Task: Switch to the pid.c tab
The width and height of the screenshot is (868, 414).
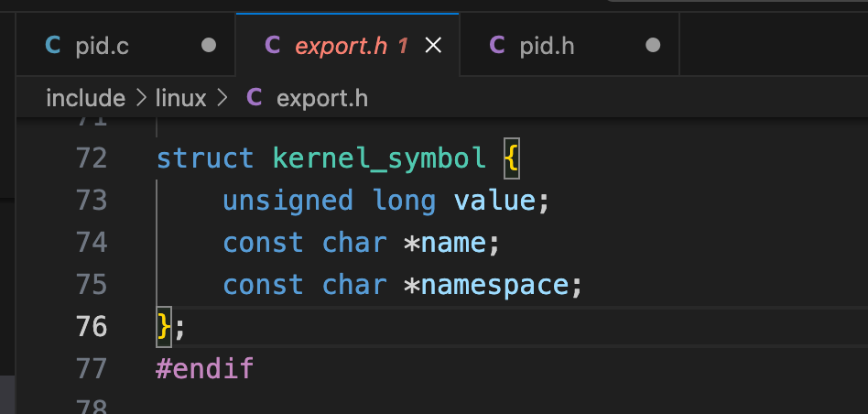Action: point(102,45)
